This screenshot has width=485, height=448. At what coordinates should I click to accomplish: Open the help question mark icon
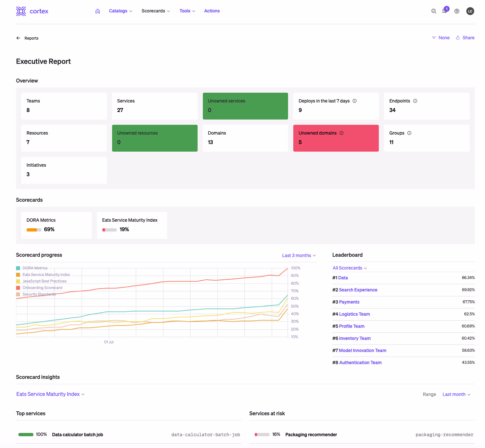457,11
